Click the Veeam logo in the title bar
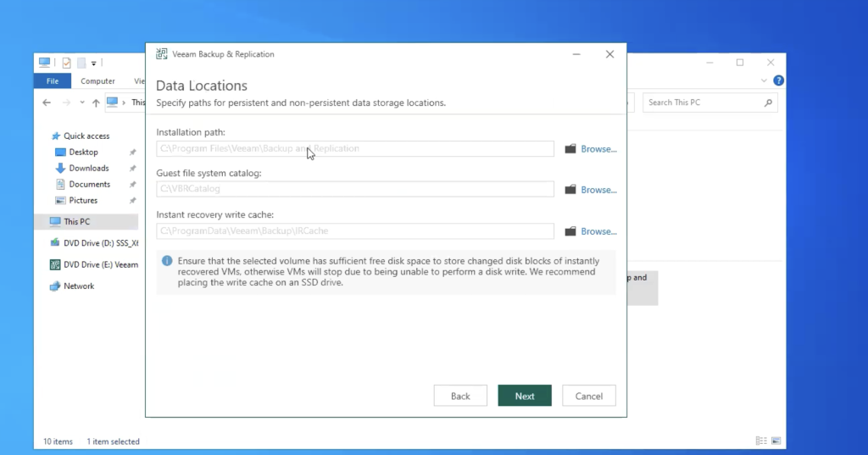 pos(162,53)
